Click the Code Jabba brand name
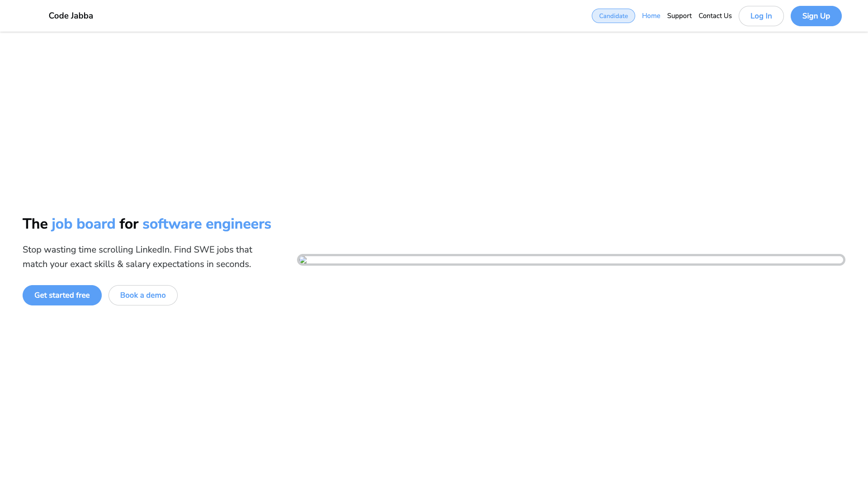Image resolution: width=868 pixels, height=488 pixels. point(71,16)
